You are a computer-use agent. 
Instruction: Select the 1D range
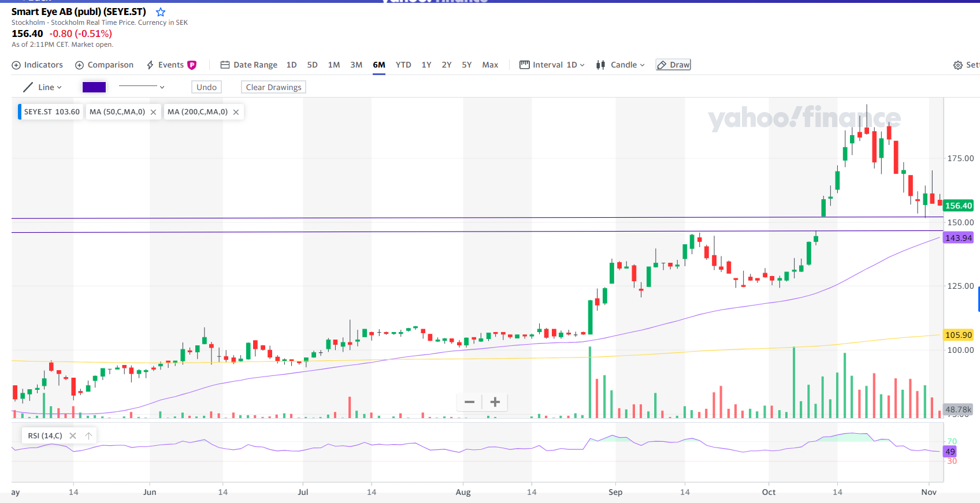[291, 65]
